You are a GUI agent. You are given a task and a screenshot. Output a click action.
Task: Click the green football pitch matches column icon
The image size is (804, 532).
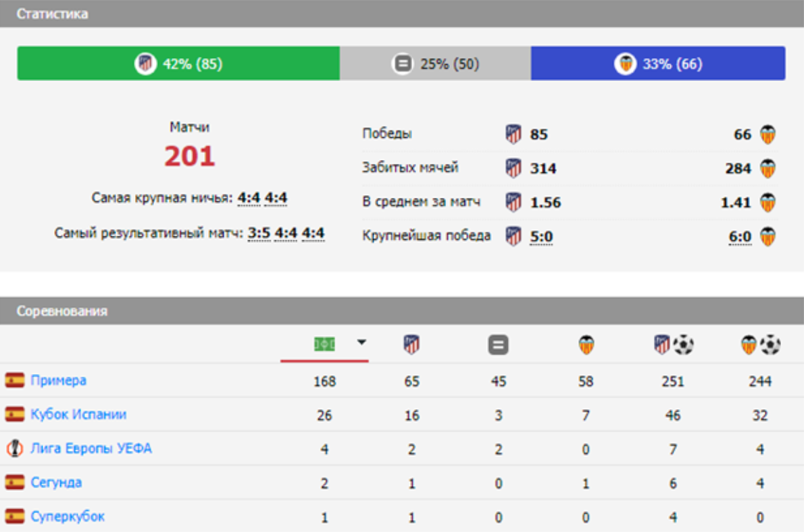[324, 345]
